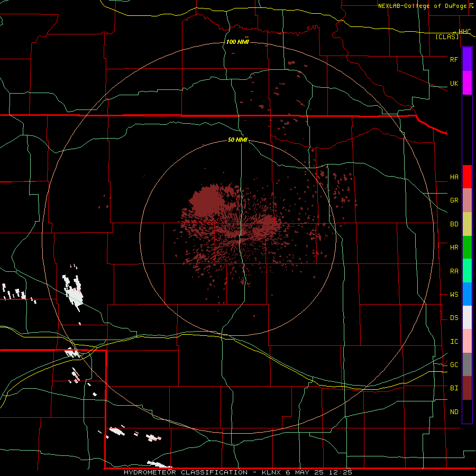Click the 'HHC' product code text
The image size is (476, 476).
coord(464,32)
